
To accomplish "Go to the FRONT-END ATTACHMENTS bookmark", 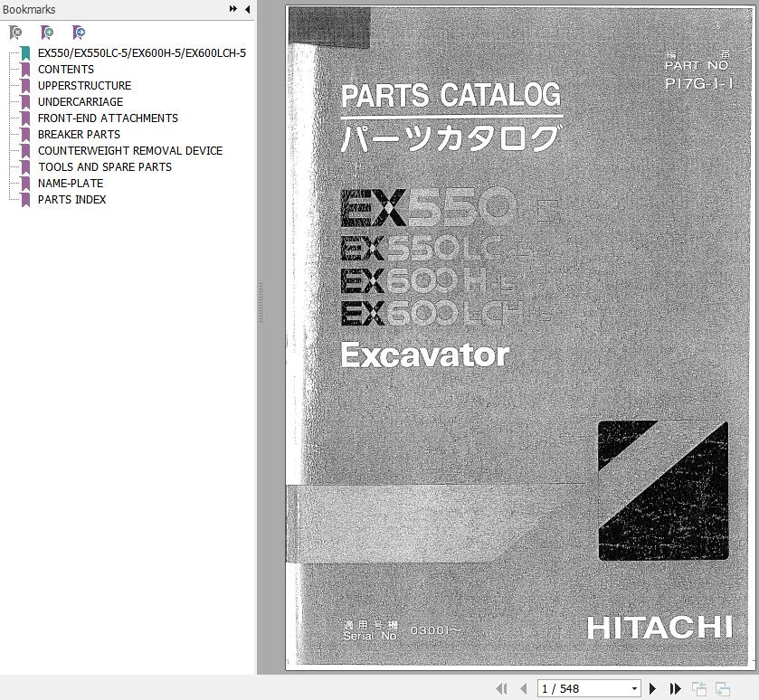I will (x=108, y=118).
